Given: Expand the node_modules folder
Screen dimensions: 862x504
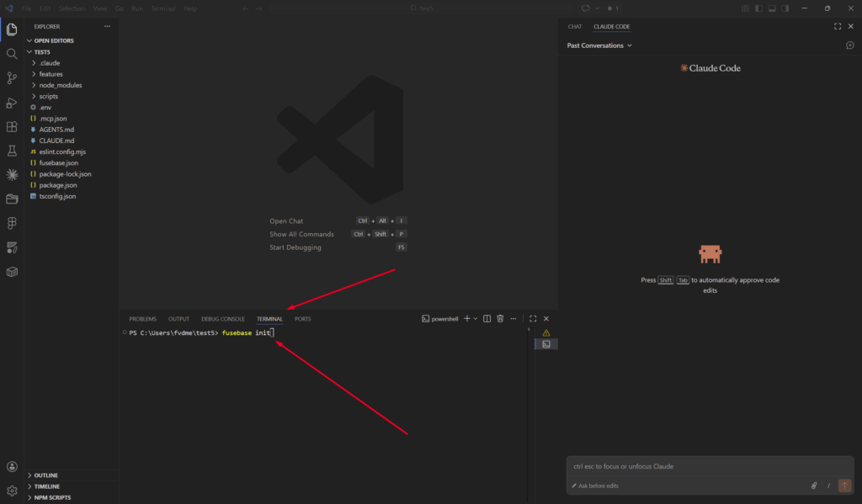Looking at the screenshot, I should click(60, 85).
